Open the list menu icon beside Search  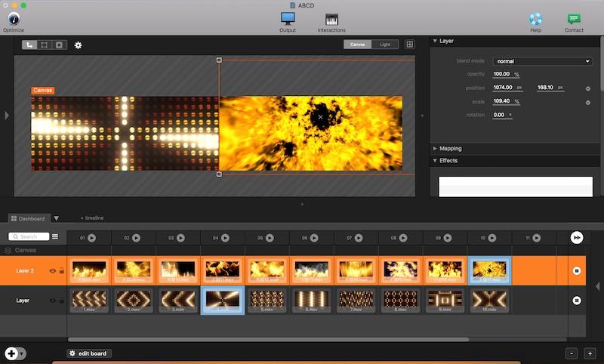coord(55,236)
